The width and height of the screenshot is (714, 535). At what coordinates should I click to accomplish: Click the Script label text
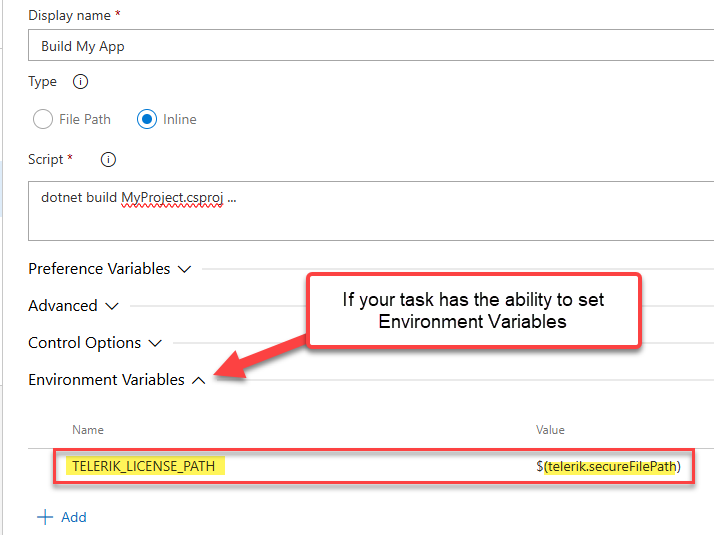46,159
